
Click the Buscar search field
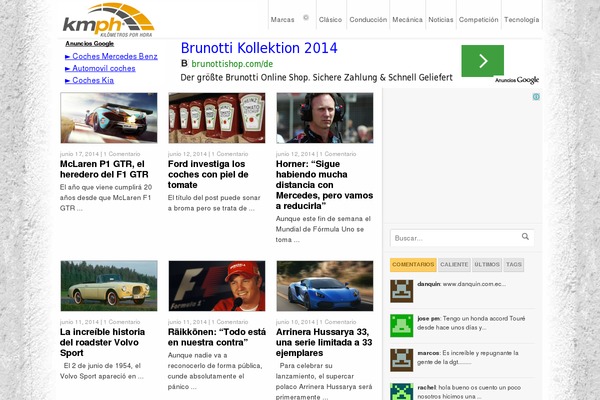point(462,238)
